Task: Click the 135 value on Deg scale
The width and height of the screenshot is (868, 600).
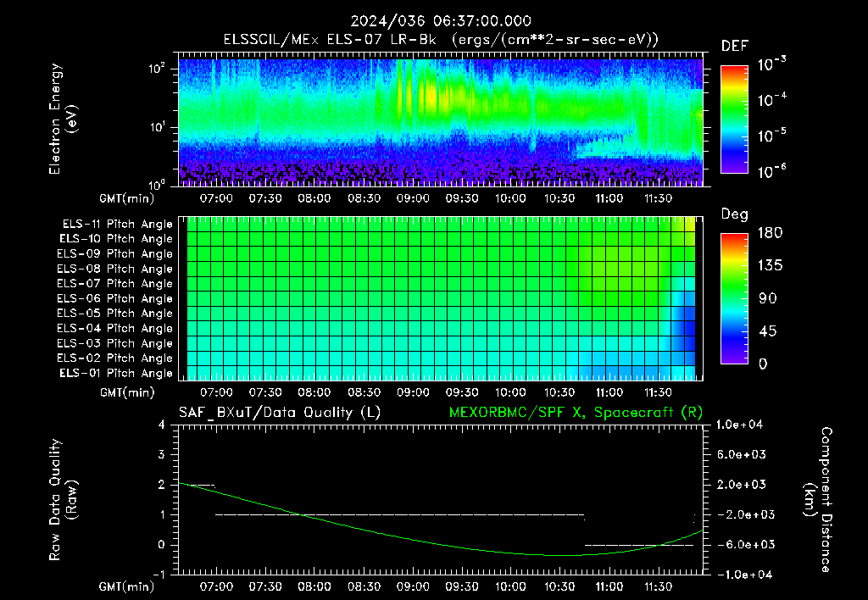Action: pyautogui.click(x=770, y=265)
